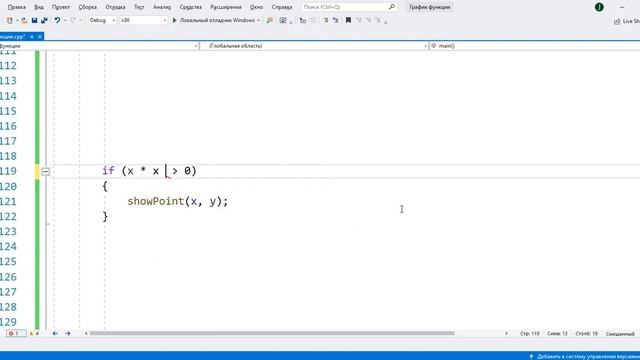Click the bookmark toolbar icon
This screenshot has height=360, width=640.
click(x=348, y=20)
